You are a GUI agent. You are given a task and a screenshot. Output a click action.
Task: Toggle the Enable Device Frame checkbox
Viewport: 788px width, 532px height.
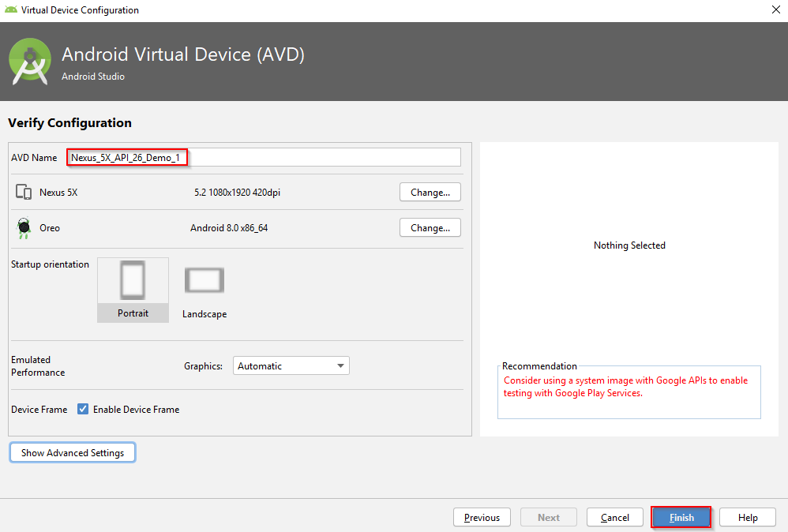[83, 409]
